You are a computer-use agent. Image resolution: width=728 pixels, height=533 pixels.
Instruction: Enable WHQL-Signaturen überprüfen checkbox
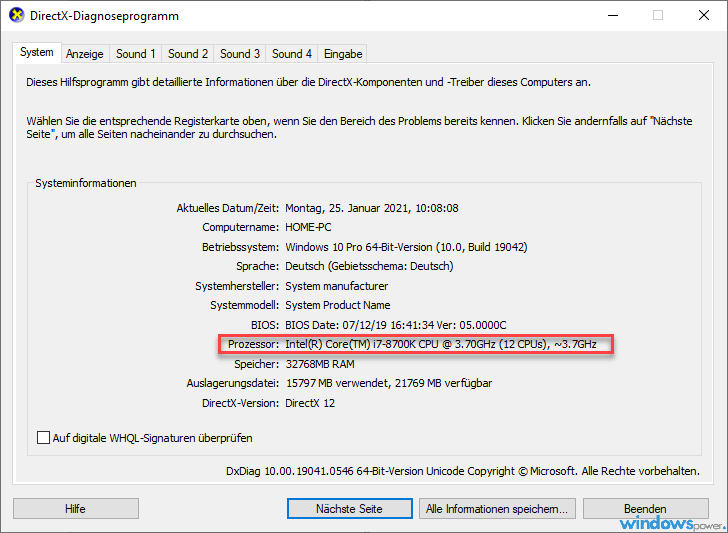pyautogui.click(x=43, y=438)
